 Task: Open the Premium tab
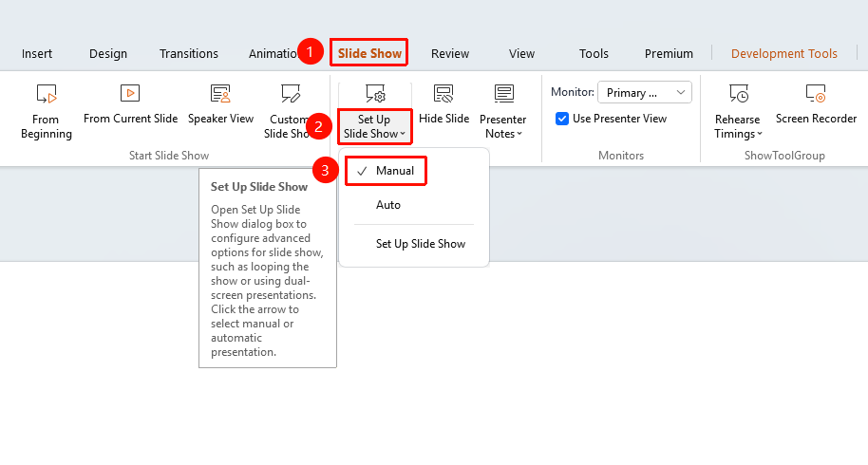[x=669, y=54]
